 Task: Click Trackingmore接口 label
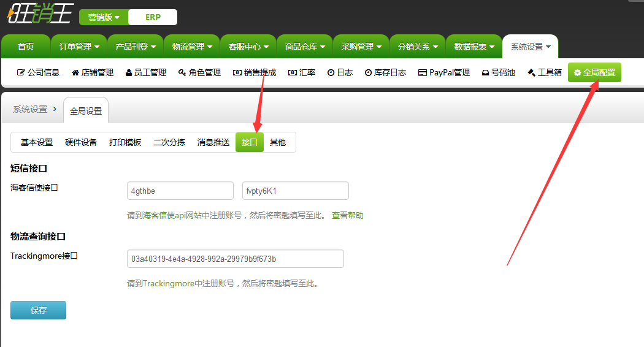tap(44, 256)
